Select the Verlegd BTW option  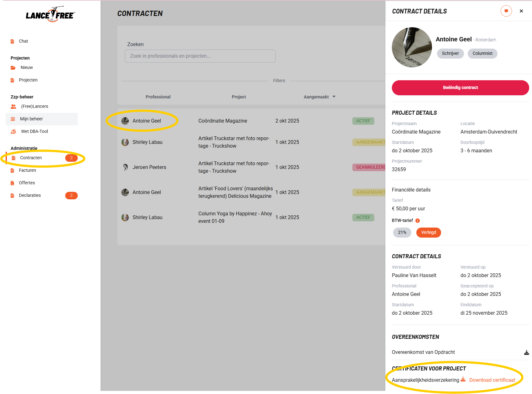[x=428, y=233]
